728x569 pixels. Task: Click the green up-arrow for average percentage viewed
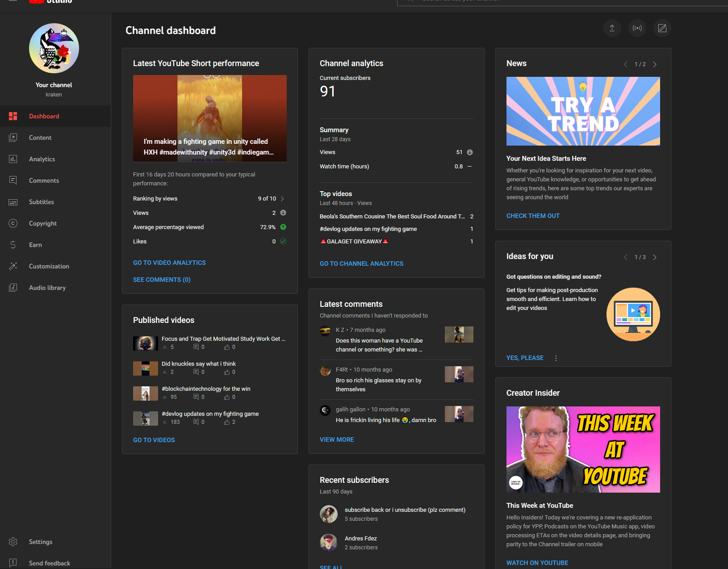coord(283,227)
